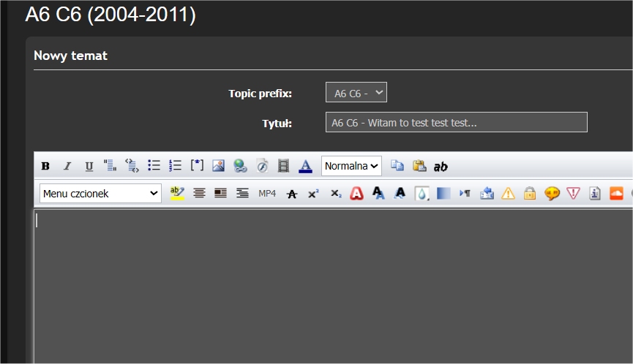Click the Tytuł title input field
Image resolution: width=633 pixels, height=364 pixels.
click(x=457, y=122)
